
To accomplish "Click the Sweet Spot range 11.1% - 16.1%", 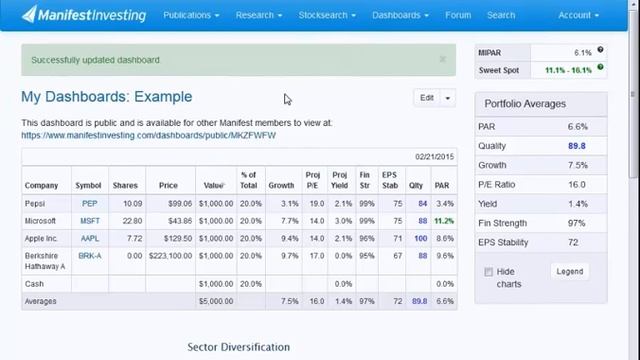I will (568, 70).
